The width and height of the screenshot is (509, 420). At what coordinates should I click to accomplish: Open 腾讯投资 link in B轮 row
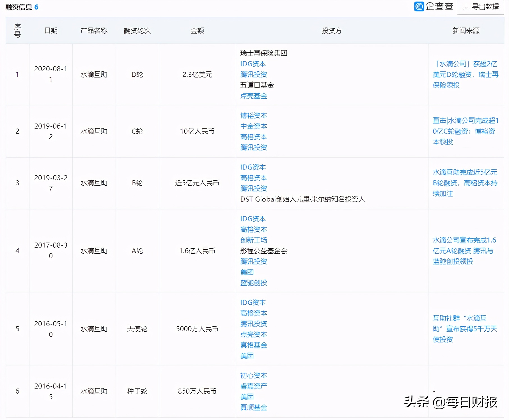254,188
